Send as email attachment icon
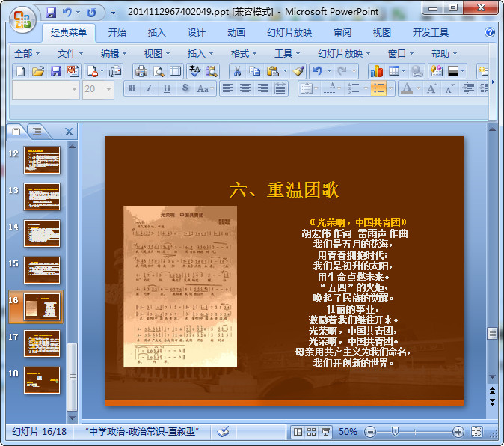Screen dimensions: 504x446 (114, 71)
